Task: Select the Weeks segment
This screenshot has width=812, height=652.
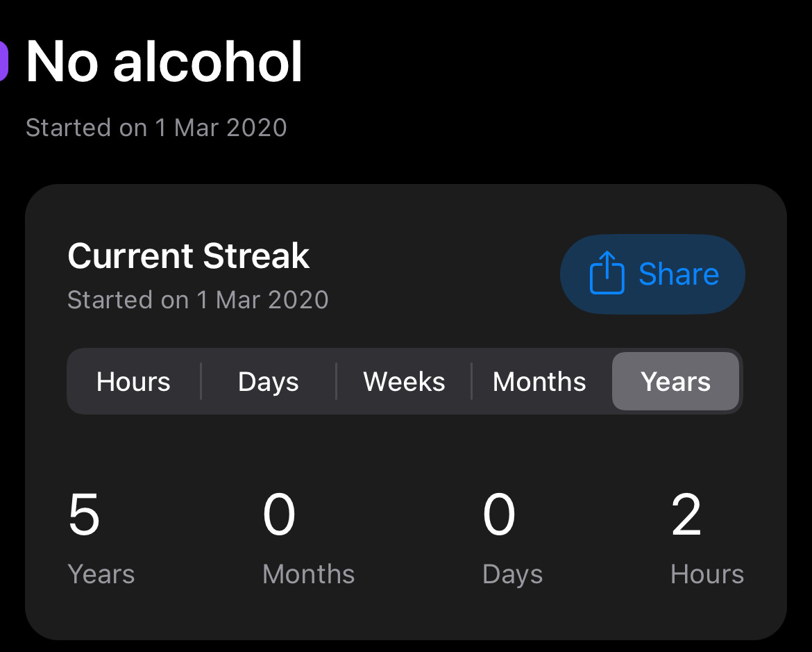Action: [x=404, y=381]
